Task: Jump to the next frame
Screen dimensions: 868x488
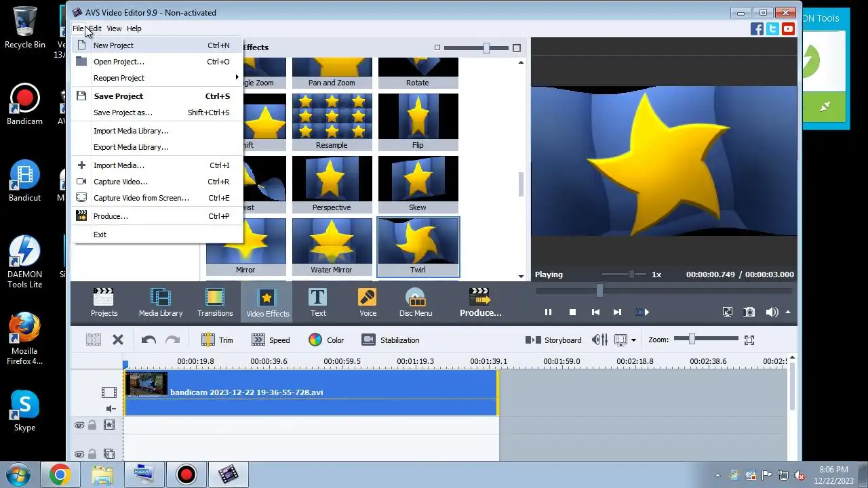Action: 617,312
